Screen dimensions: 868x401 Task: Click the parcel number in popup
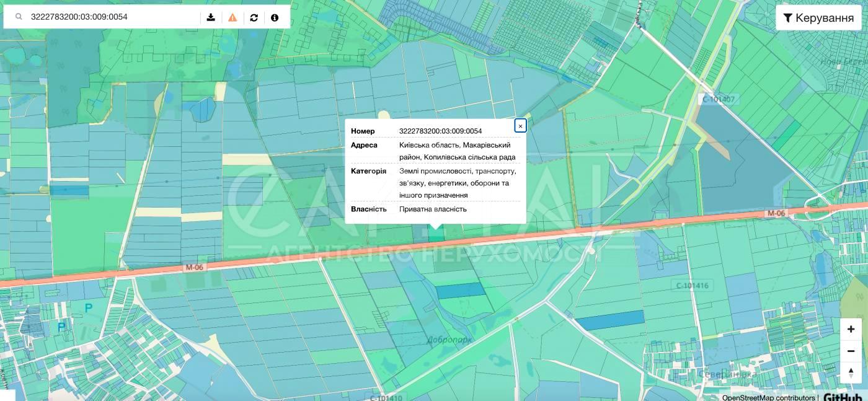pos(440,131)
